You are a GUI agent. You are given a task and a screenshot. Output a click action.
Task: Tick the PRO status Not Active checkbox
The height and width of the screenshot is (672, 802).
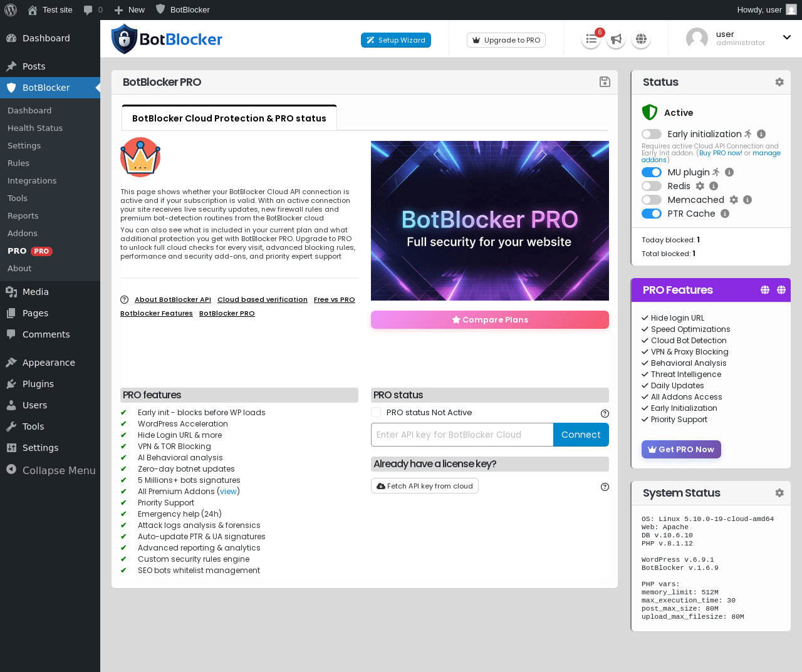(x=376, y=412)
